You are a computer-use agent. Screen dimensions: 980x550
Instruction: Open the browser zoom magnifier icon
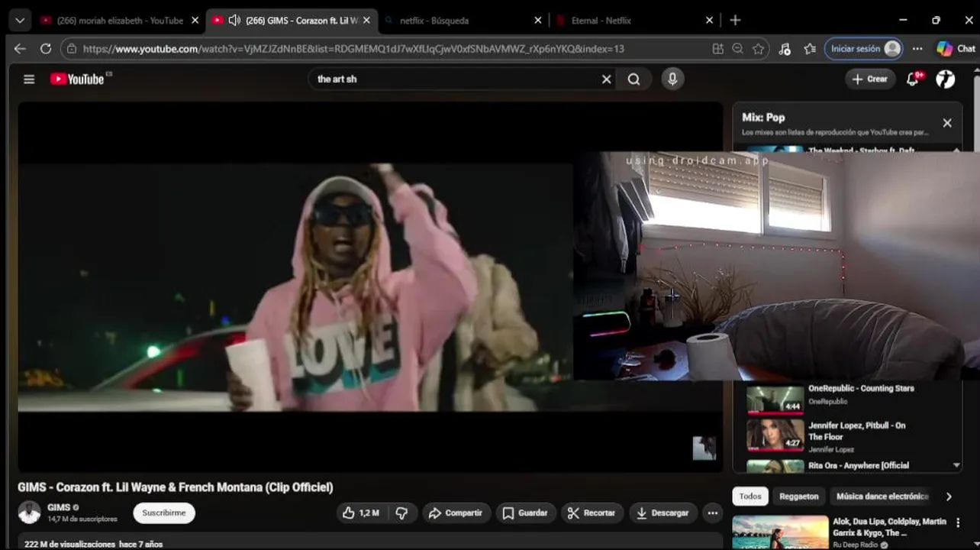point(737,48)
